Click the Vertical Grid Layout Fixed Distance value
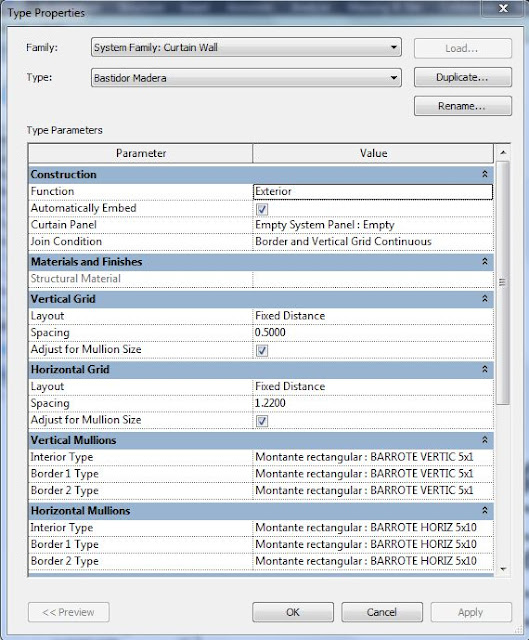This screenshot has height=640, width=529. point(373,316)
